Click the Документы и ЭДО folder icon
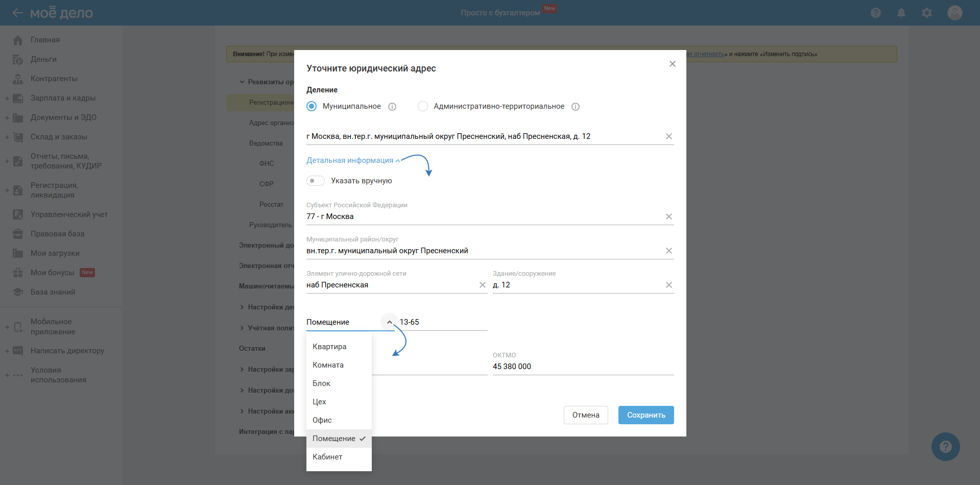This screenshot has height=485, width=980. (18, 117)
